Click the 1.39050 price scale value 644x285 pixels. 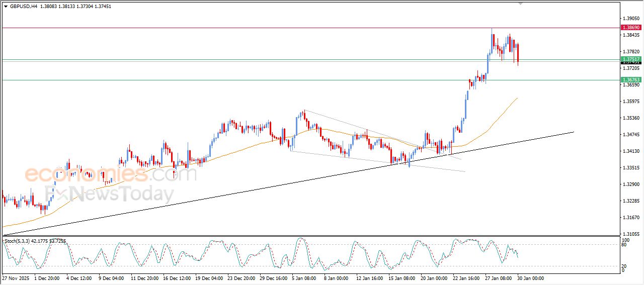631,19
